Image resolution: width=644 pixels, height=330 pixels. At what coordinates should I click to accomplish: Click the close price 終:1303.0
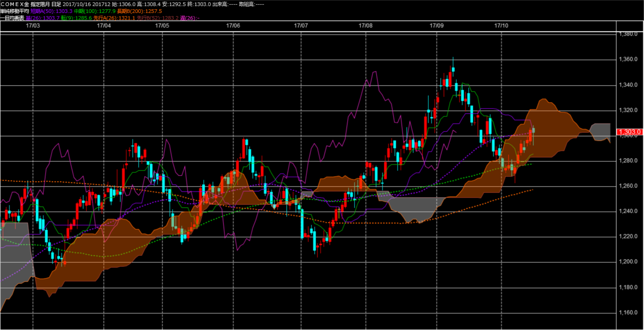(199, 4)
